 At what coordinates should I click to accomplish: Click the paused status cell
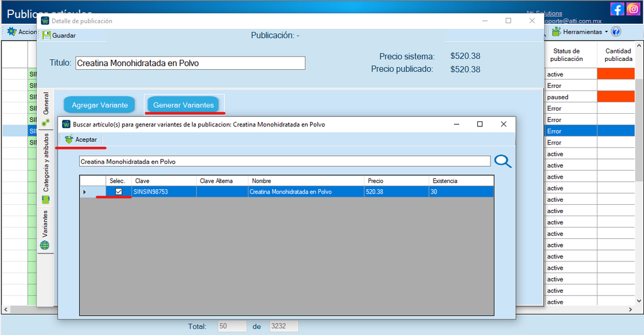(x=571, y=97)
